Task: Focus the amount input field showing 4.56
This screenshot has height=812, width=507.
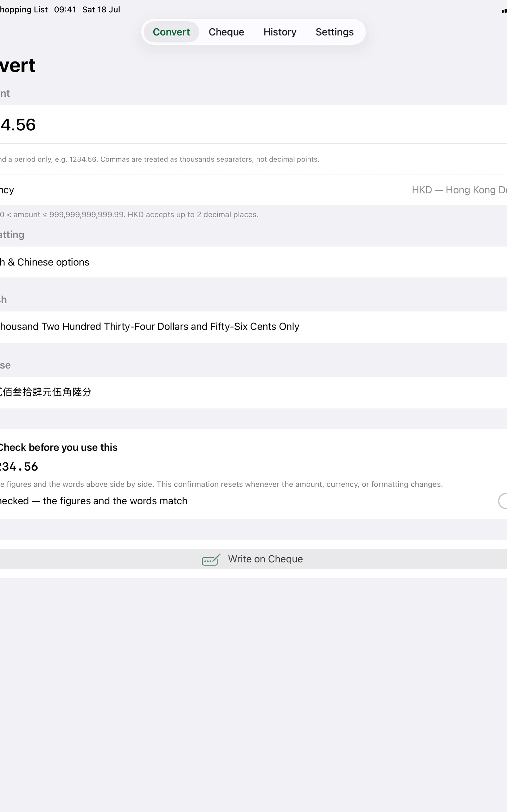Action: tap(253, 124)
